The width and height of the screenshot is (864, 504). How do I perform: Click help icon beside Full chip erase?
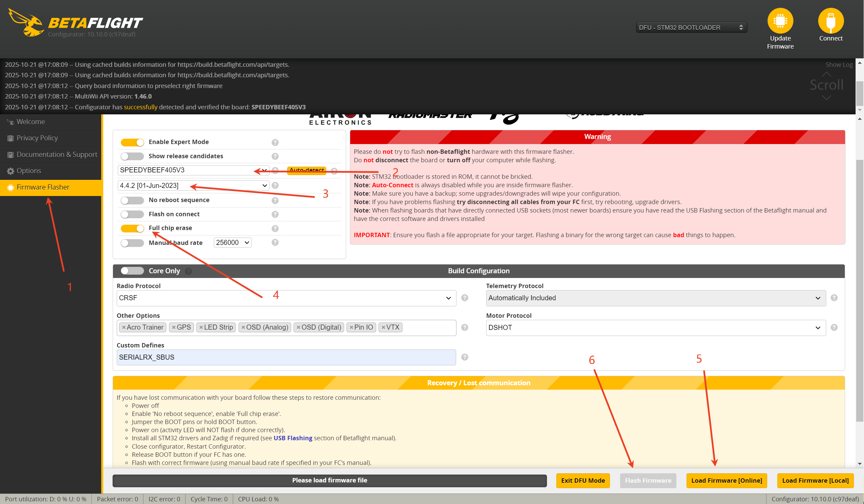pos(275,228)
